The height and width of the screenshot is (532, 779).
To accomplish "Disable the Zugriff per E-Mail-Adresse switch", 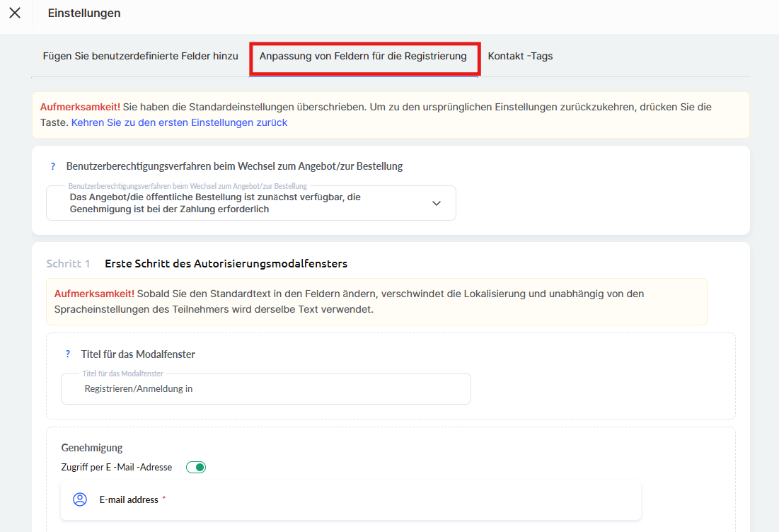I will click(196, 468).
